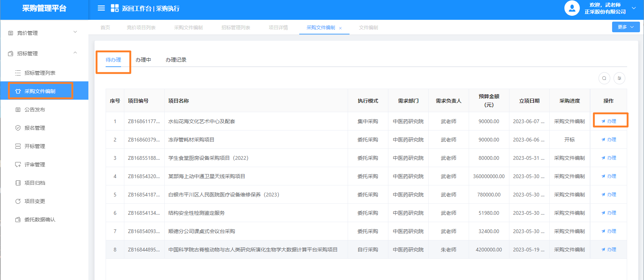Click 办理 for 水仙花海文化艺术中心及配套

[x=609, y=121]
